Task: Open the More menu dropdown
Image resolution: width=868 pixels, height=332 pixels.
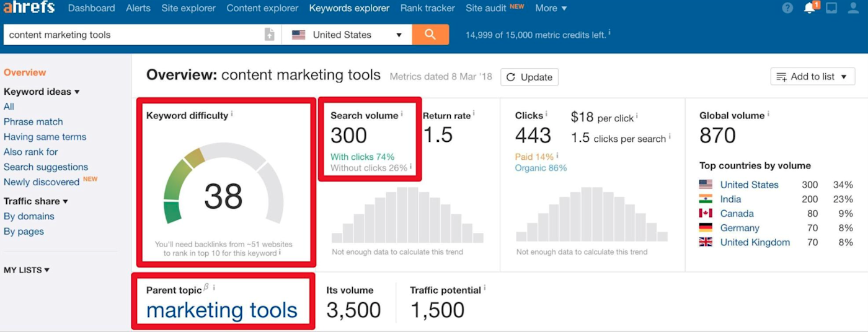Action: click(551, 8)
